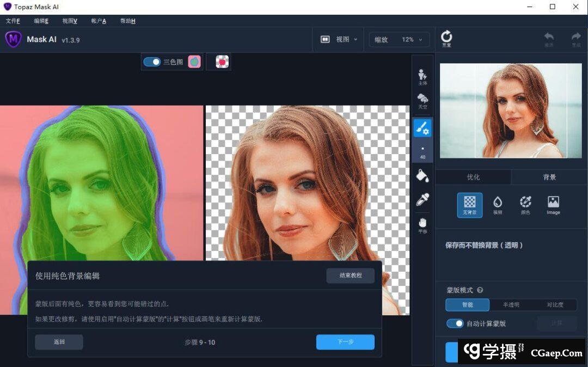This screenshot has width=588, height=367.
Task: Adjust the brush size 40 control
Action: 422,152
